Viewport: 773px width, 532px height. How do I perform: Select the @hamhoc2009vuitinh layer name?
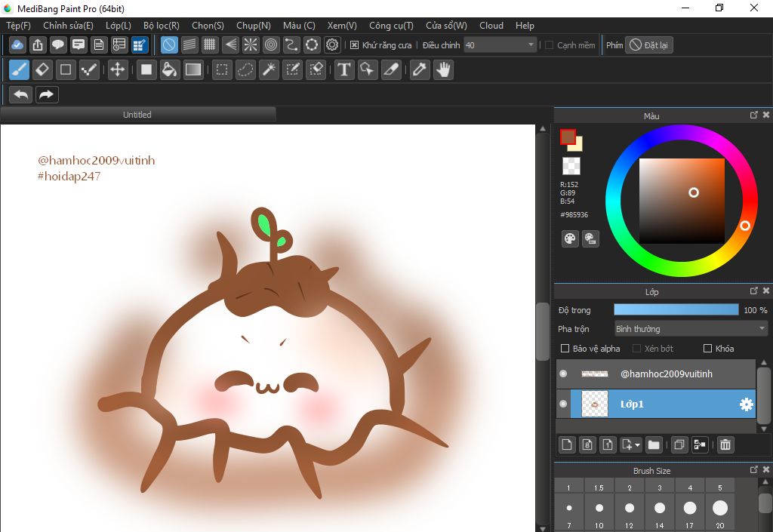click(667, 374)
